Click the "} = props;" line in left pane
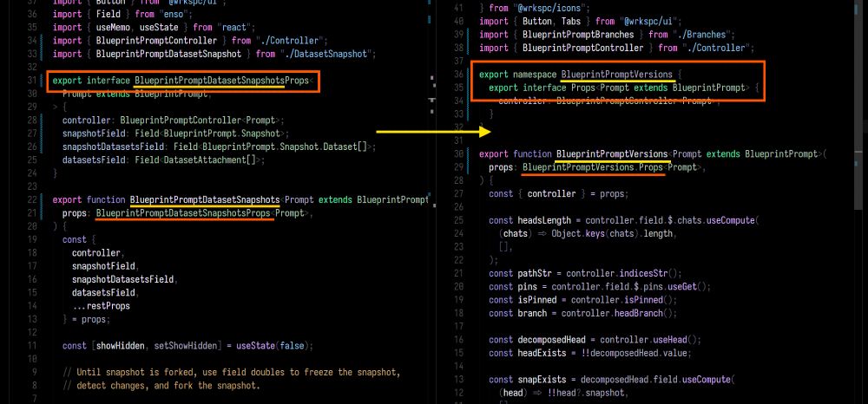Screen dimensions: 868x404 pos(86,319)
